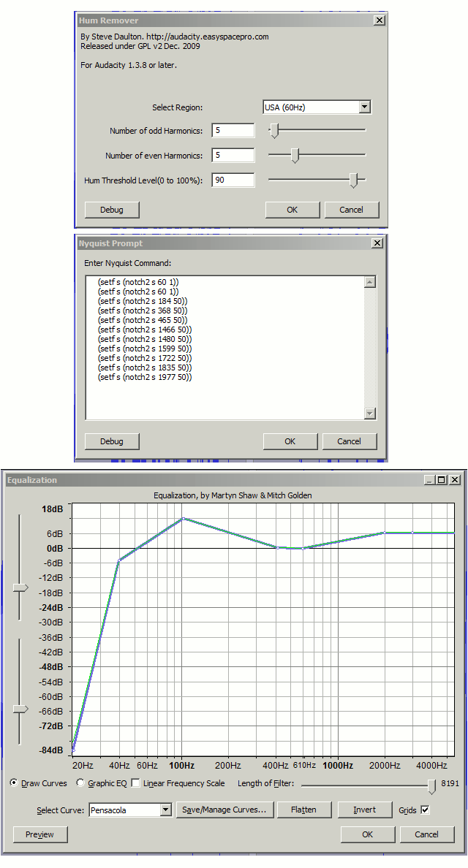Click the Length of Filter slider handle
The height and width of the screenshot is (868, 468).
pos(431,785)
